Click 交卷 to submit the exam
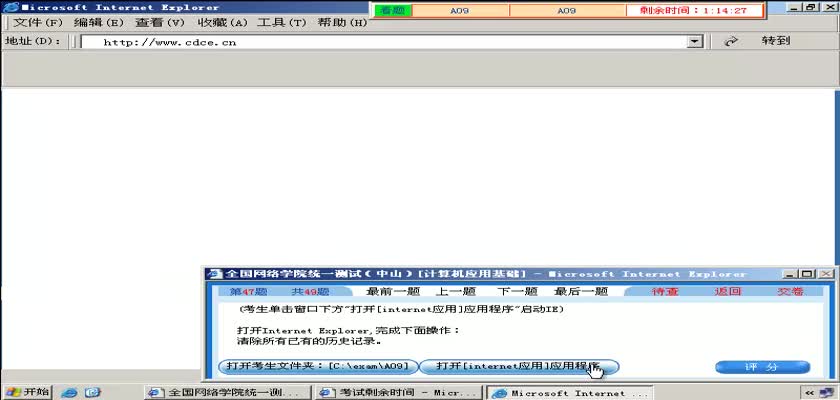Image resolution: width=840 pixels, height=400 pixels. [x=791, y=291]
